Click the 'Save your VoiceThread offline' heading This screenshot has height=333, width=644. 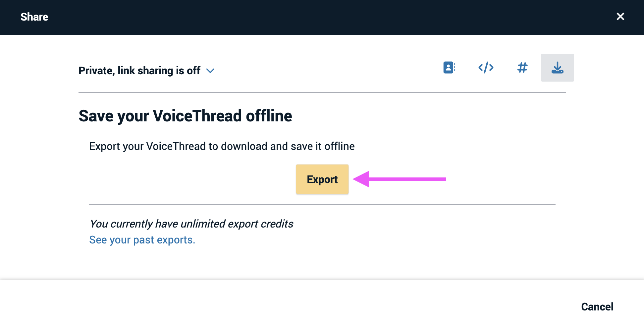[x=185, y=116]
